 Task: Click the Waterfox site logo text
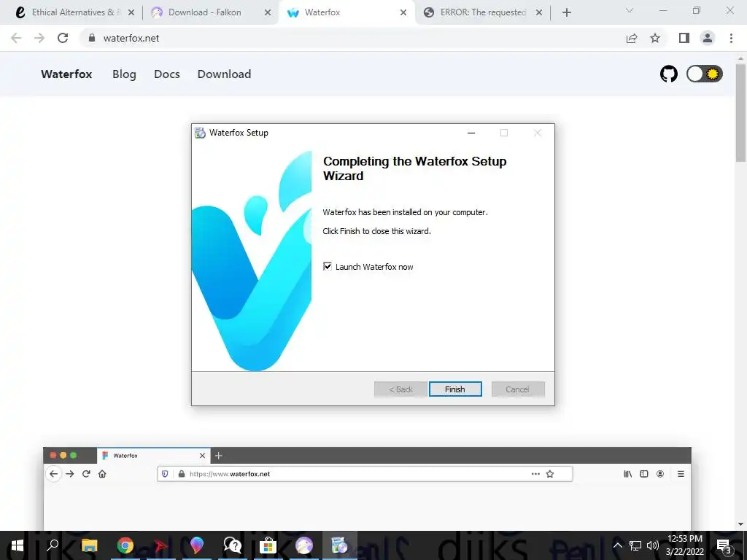(x=66, y=74)
